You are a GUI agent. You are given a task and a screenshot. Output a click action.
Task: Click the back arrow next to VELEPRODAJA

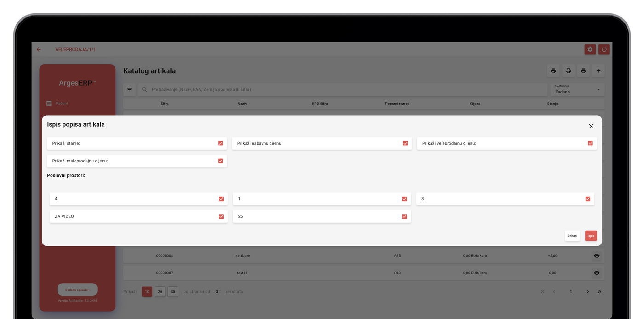(39, 49)
